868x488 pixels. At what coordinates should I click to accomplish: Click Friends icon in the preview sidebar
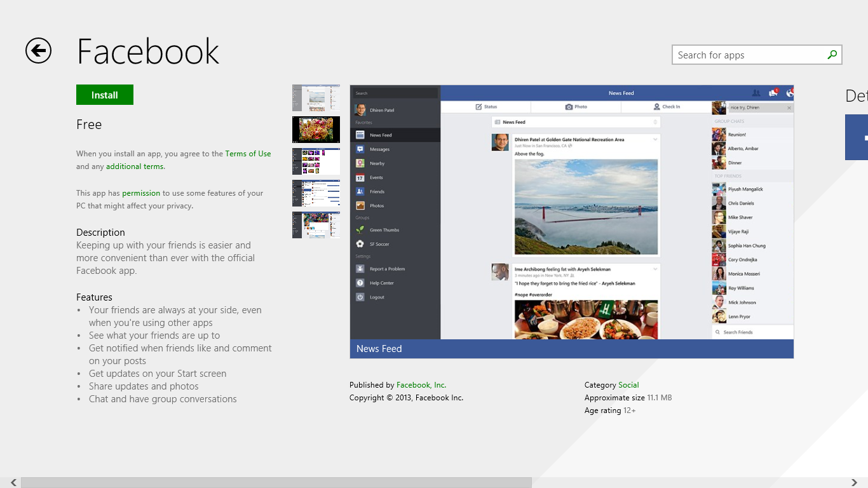(360, 191)
